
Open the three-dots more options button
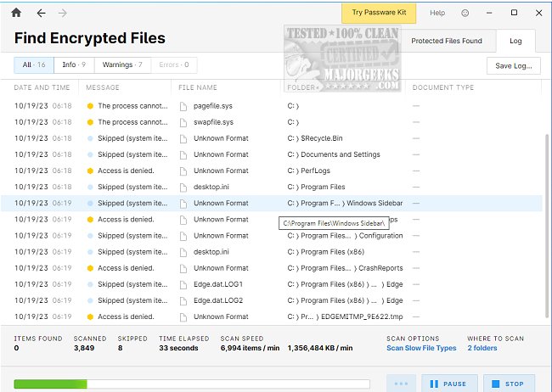pos(401,384)
